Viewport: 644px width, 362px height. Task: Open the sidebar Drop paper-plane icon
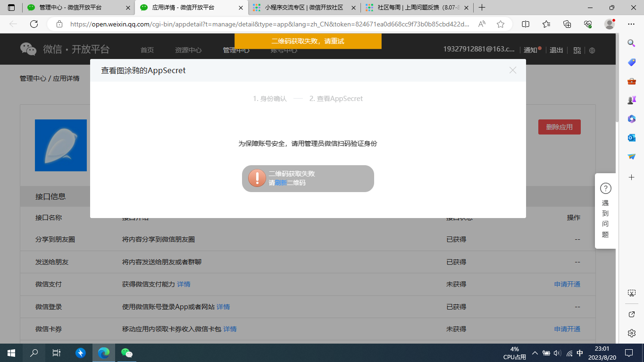[x=632, y=157]
